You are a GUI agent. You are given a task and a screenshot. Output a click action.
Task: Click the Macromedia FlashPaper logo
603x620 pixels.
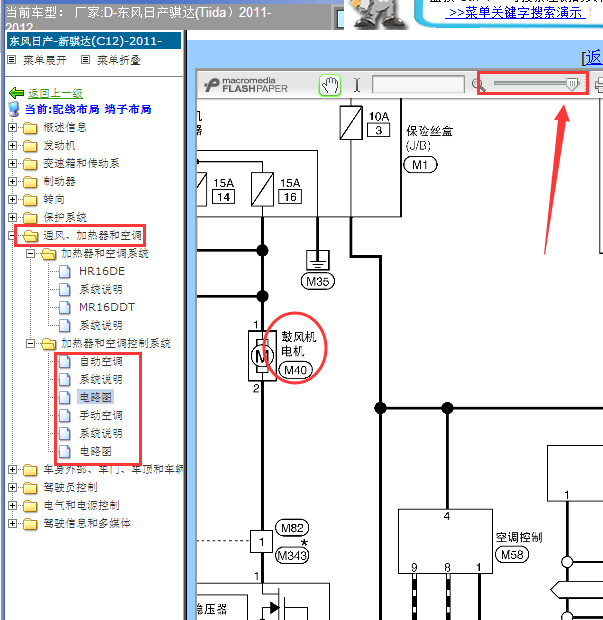(246, 85)
